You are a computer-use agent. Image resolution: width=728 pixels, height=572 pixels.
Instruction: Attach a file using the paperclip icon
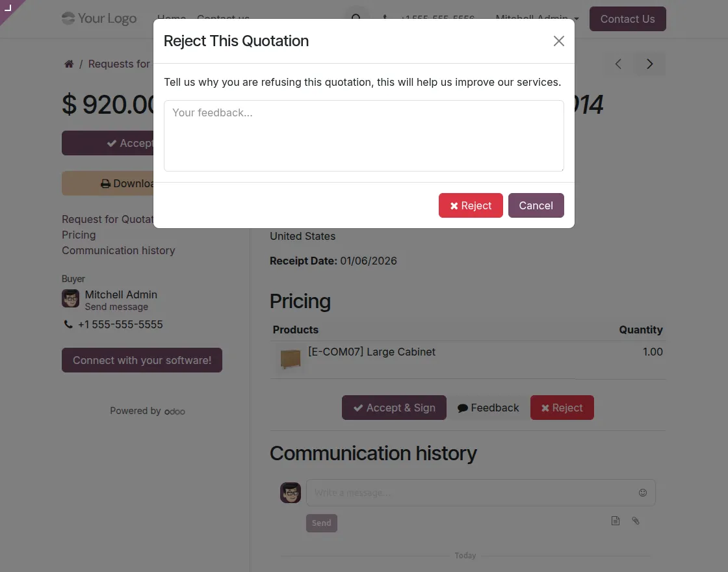pos(636,521)
